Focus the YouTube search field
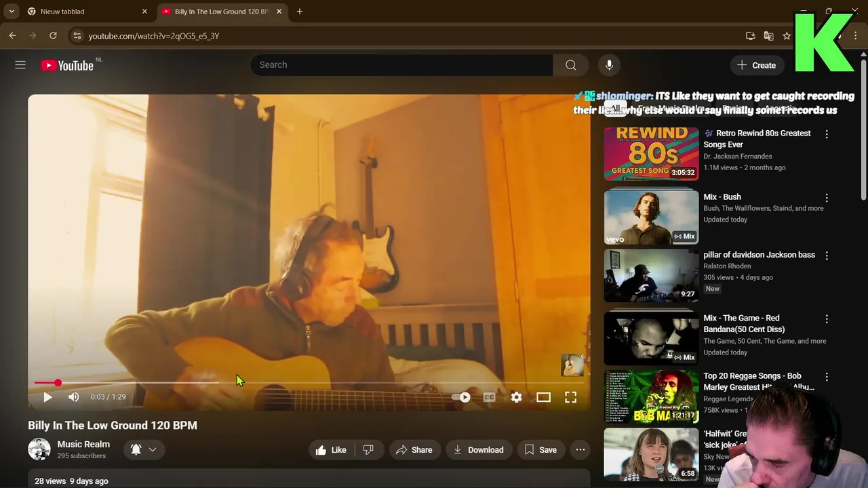Viewport: 868px width, 488px height. (x=401, y=65)
